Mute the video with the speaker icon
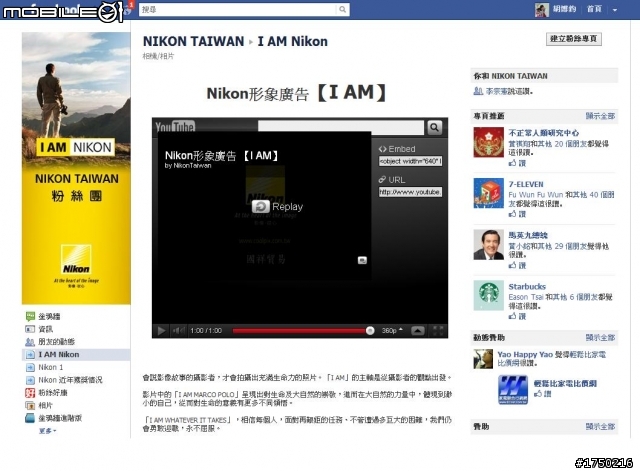This screenshot has width=640, height=471. pyautogui.click(x=178, y=331)
